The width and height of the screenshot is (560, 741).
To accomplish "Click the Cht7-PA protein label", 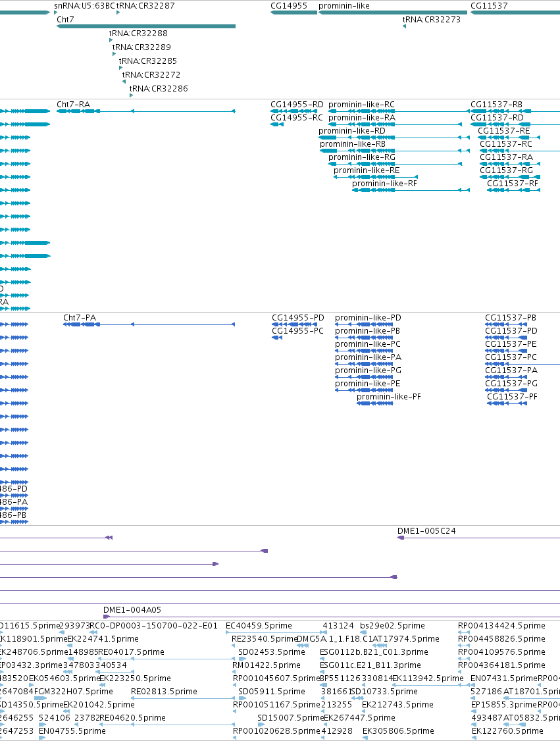I will (x=80, y=318).
